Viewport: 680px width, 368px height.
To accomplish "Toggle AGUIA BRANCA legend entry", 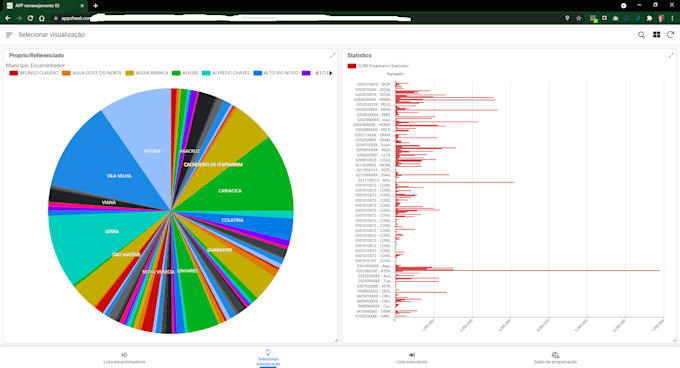I will (x=147, y=73).
